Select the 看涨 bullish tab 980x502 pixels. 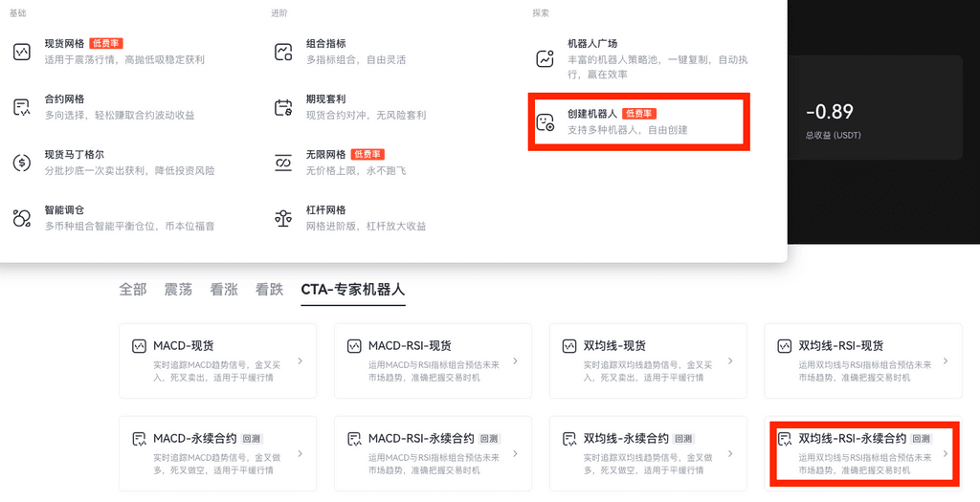pyautogui.click(x=224, y=290)
